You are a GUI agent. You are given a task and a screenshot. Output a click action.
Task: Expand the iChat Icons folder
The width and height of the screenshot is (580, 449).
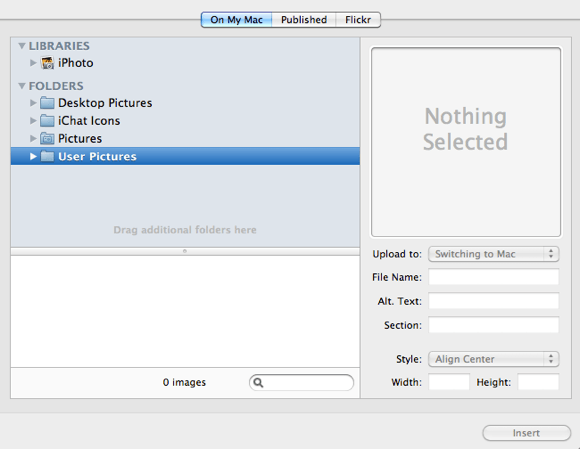click(33, 121)
